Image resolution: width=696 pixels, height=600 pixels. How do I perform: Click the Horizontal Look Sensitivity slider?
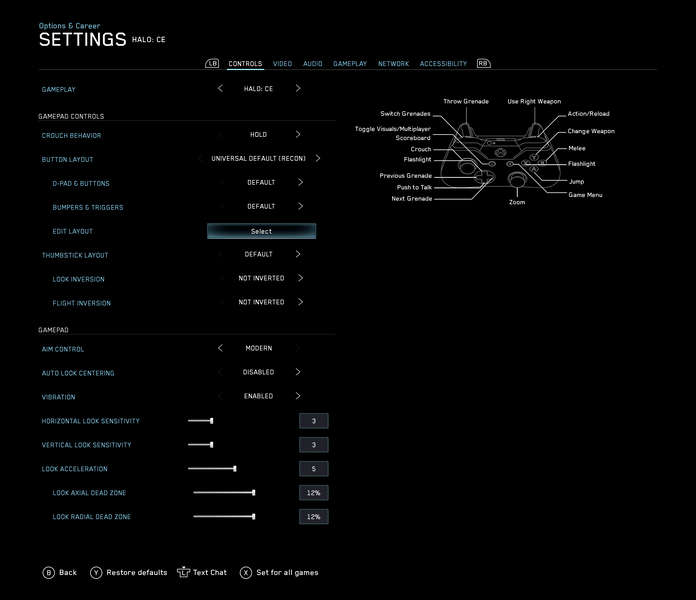201,421
